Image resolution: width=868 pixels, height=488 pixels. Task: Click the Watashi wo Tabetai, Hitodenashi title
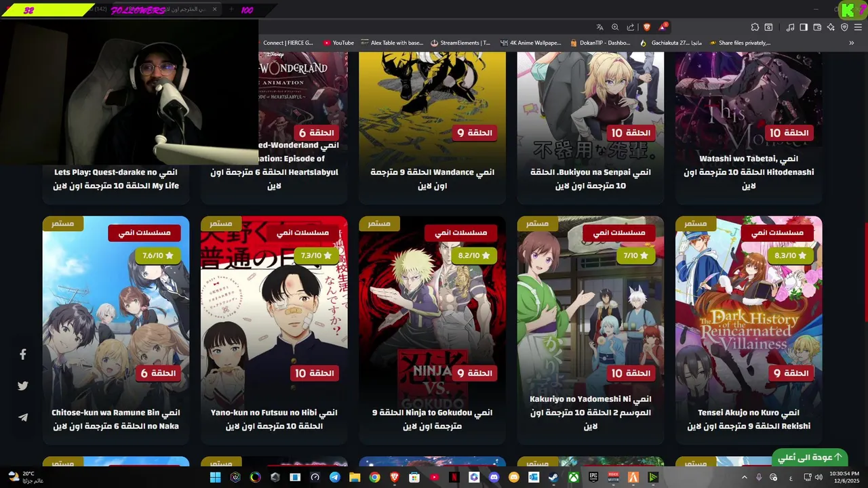[749, 172]
